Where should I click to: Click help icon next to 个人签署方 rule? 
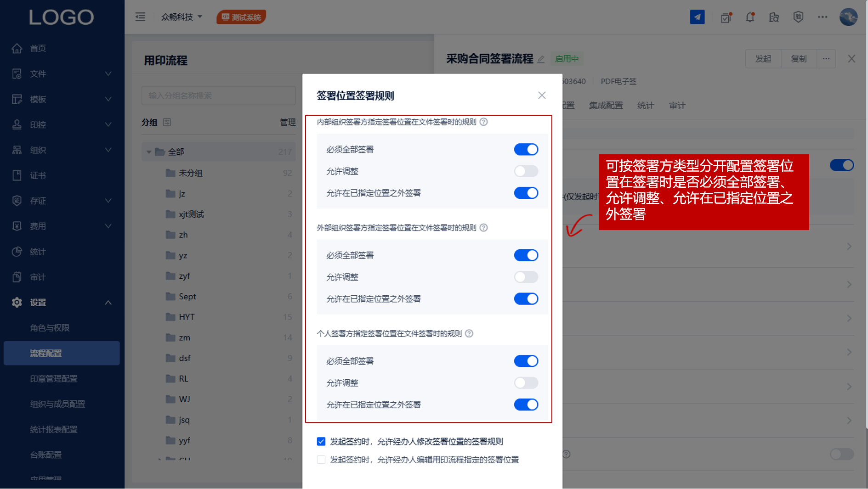pyautogui.click(x=469, y=334)
